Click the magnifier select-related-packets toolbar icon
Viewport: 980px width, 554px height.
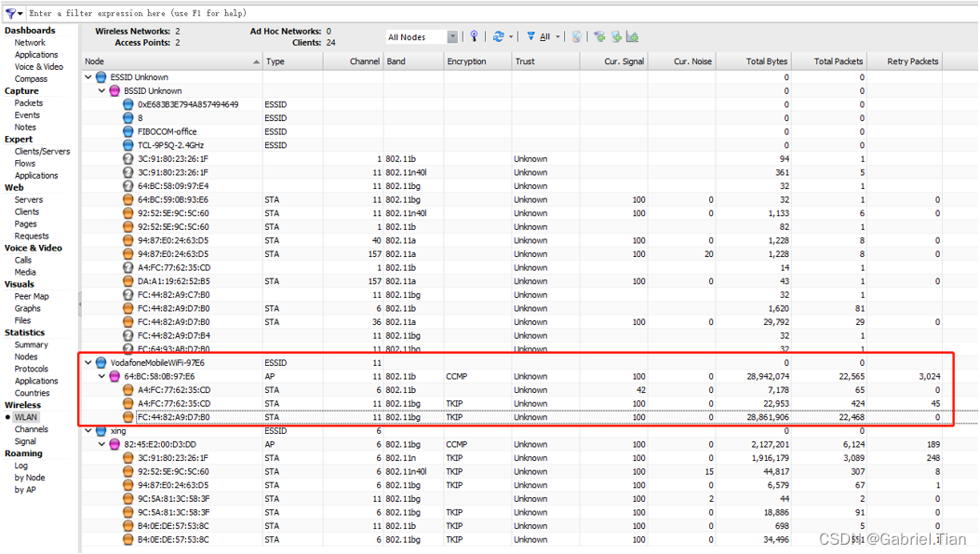click(577, 37)
